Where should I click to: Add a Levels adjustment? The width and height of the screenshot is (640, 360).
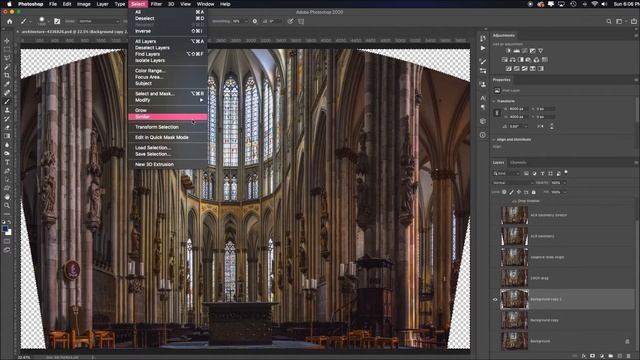click(516, 51)
